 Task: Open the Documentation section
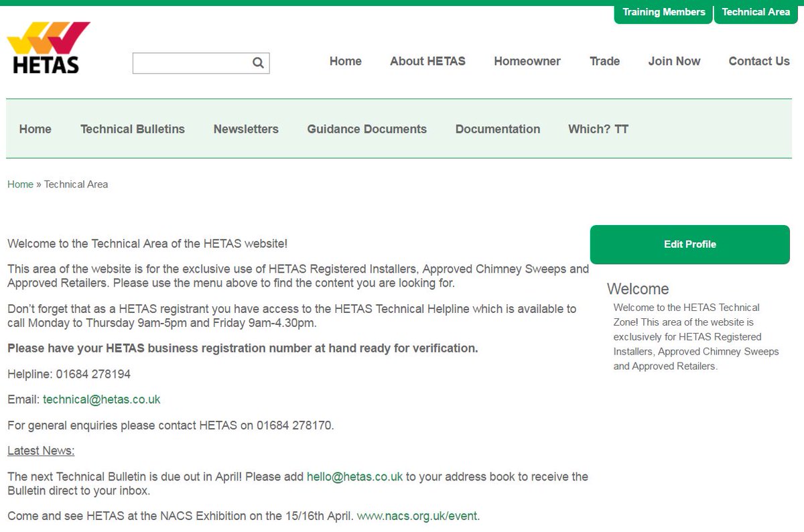498,129
